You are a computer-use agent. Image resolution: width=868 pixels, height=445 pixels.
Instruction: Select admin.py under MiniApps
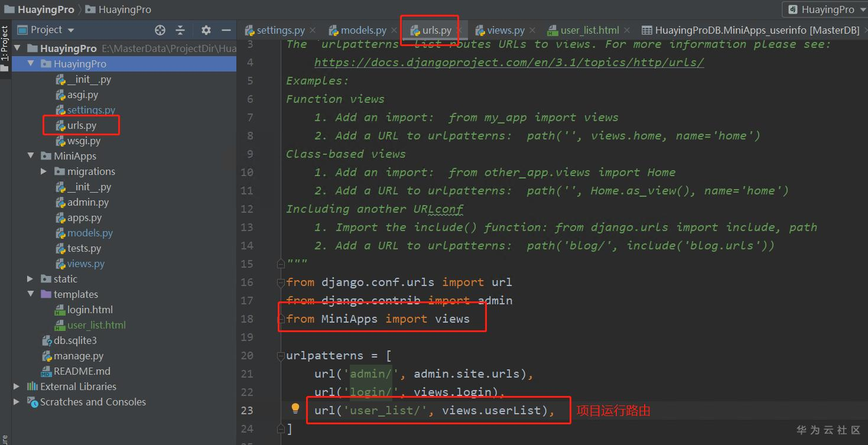point(87,202)
